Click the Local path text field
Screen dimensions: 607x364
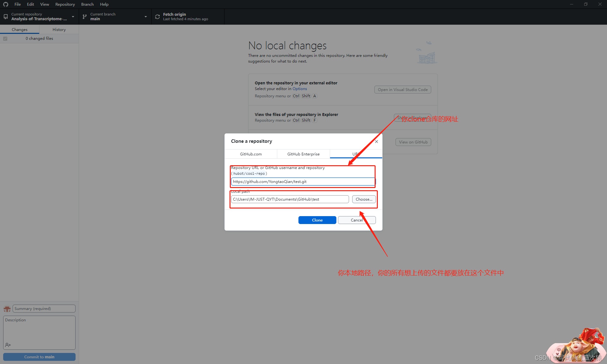[x=290, y=199]
